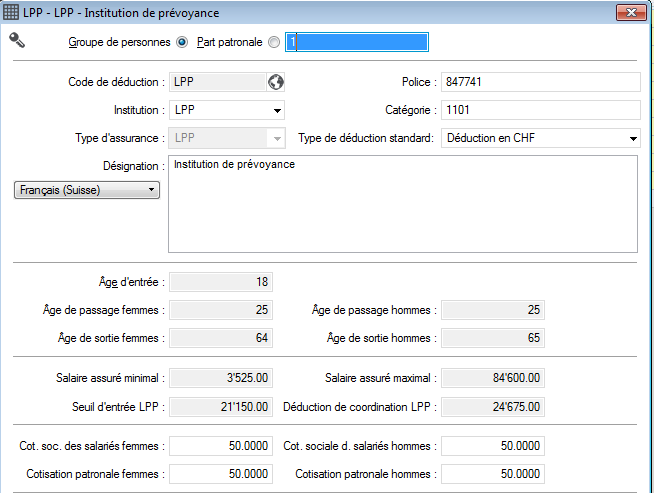The width and height of the screenshot is (654, 493).
Task: Click the key icon near top left
Action: coord(17,40)
